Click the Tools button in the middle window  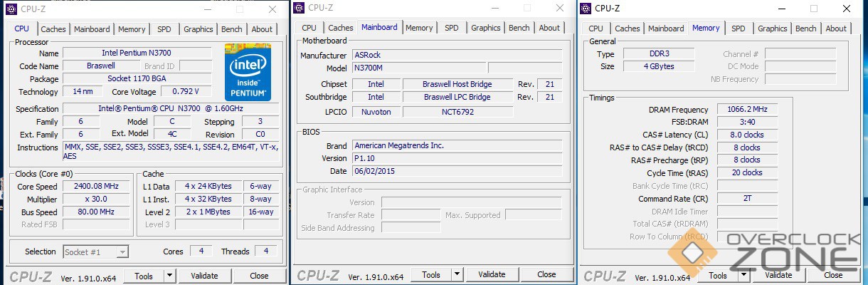point(431,274)
